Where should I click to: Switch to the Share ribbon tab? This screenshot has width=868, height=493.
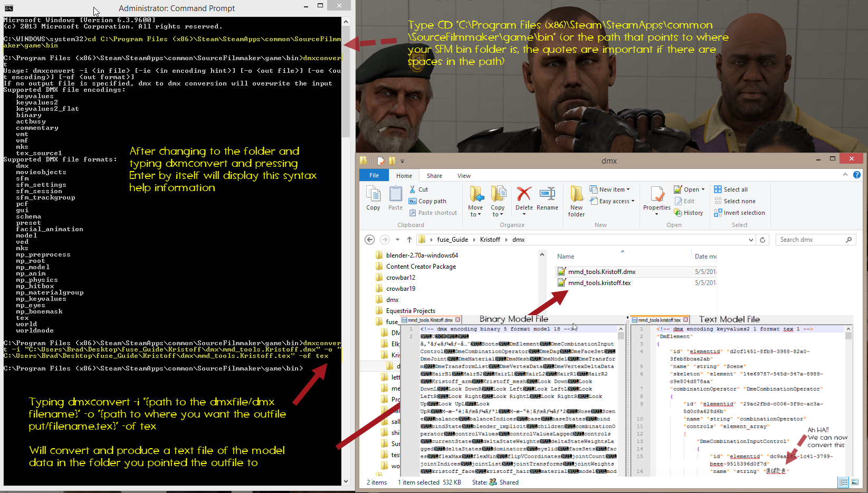click(x=434, y=176)
